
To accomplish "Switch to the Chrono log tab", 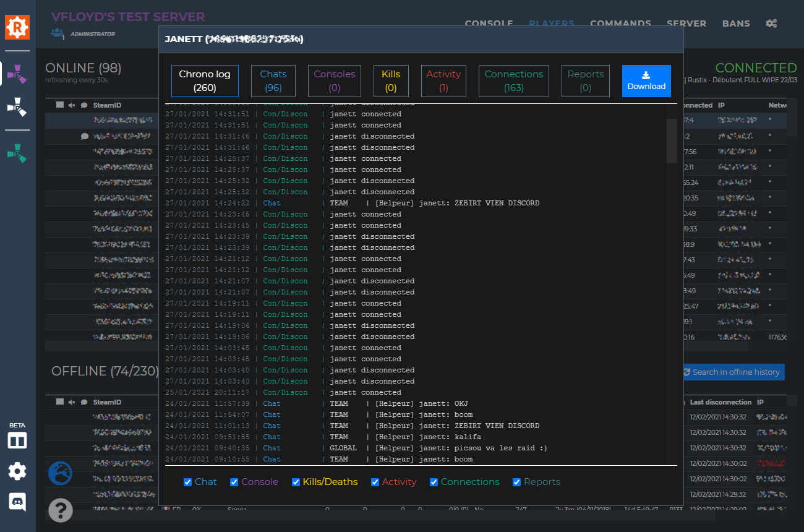I will (x=205, y=81).
